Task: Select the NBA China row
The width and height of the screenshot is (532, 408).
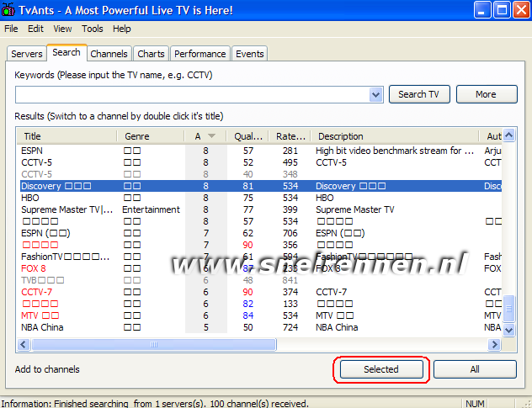Action: pos(259,327)
